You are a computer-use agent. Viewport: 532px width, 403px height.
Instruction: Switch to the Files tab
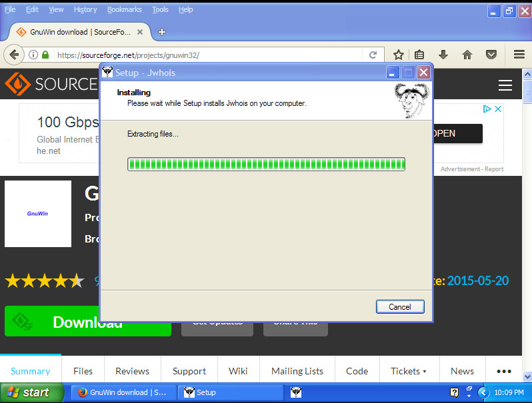(83, 371)
